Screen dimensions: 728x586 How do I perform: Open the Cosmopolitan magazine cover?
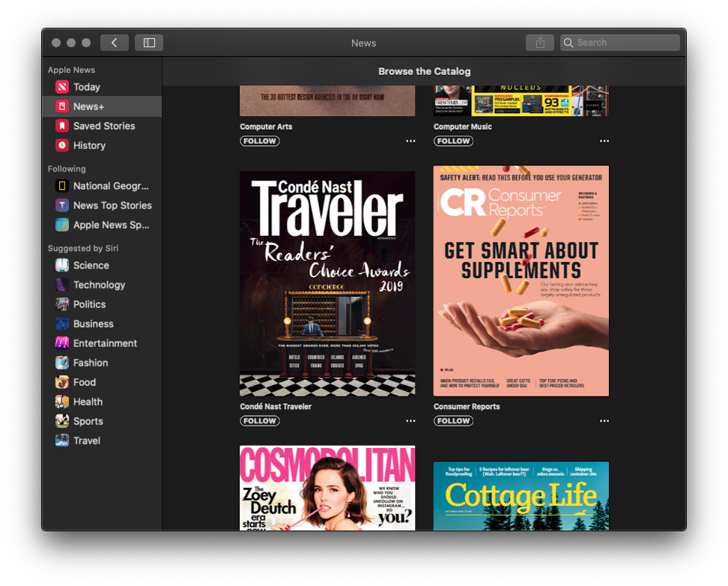pyautogui.click(x=327, y=488)
